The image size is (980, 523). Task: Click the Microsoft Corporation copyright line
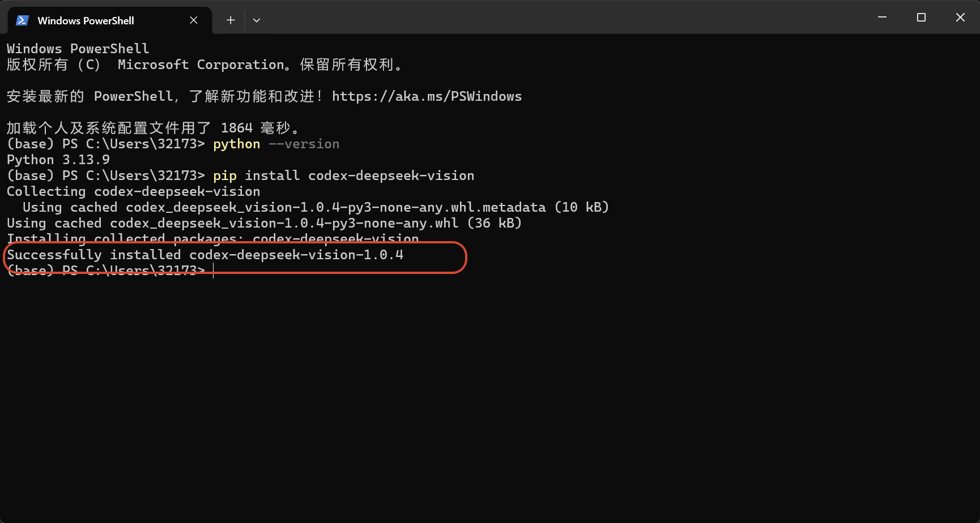(204, 65)
